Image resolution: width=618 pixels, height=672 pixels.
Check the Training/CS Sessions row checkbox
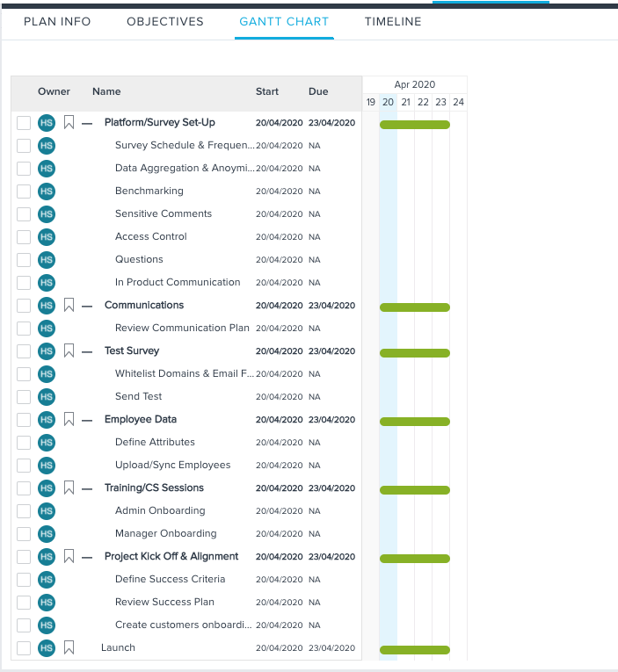[24, 488]
